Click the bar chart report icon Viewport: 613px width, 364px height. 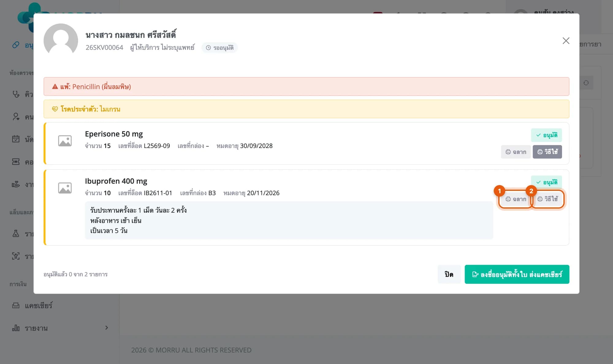point(16,328)
